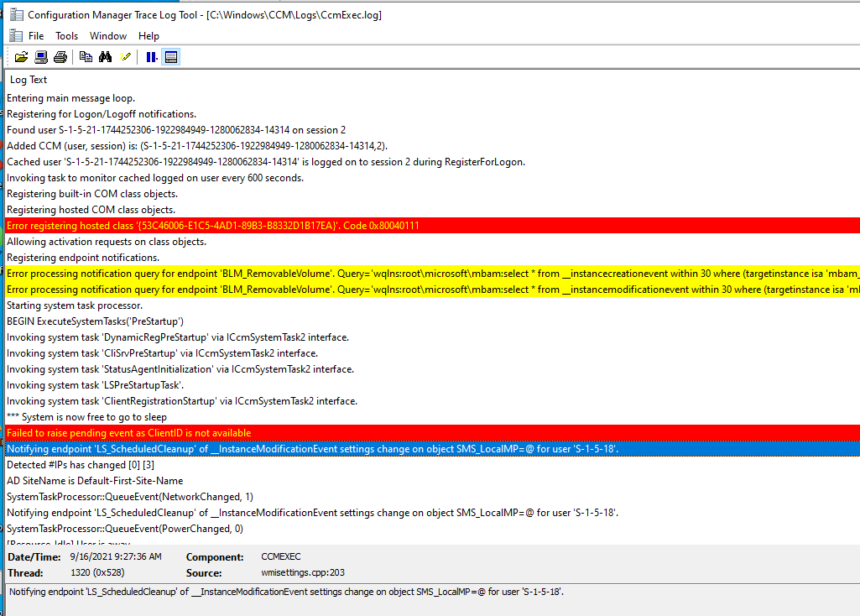
Task: Select the 'Cached user' logged on row
Action: click(x=432, y=162)
